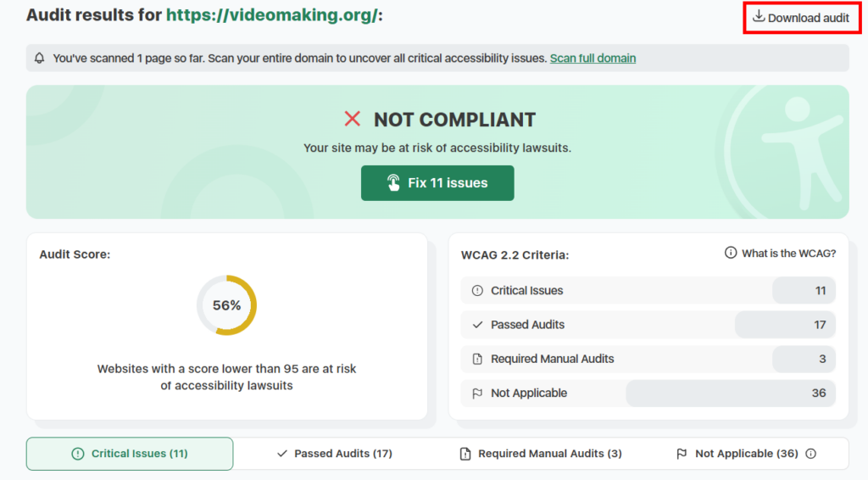Click the Critical Issues alert icon in criteria list
This screenshot has height=480, width=868.
(477, 291)
